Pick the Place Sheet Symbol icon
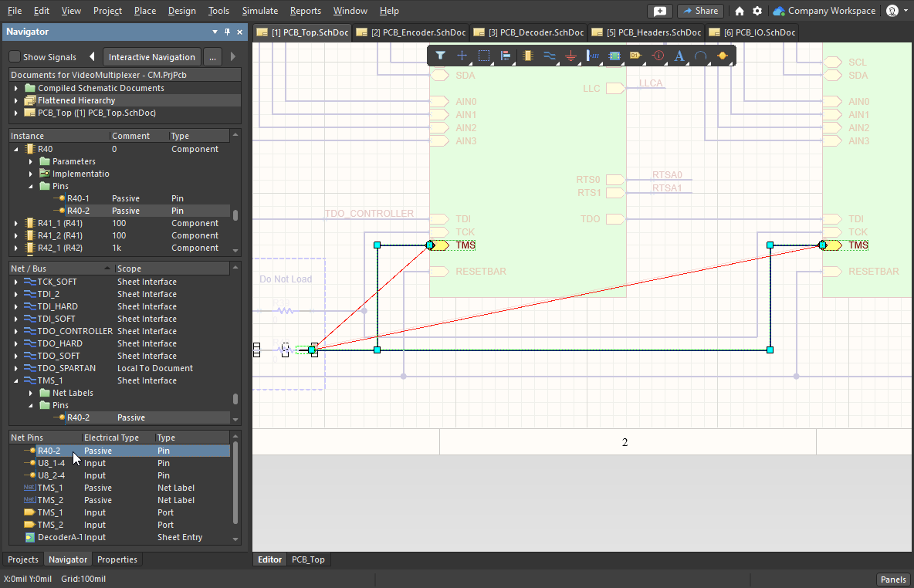The image size is (914, 588). 614,56
